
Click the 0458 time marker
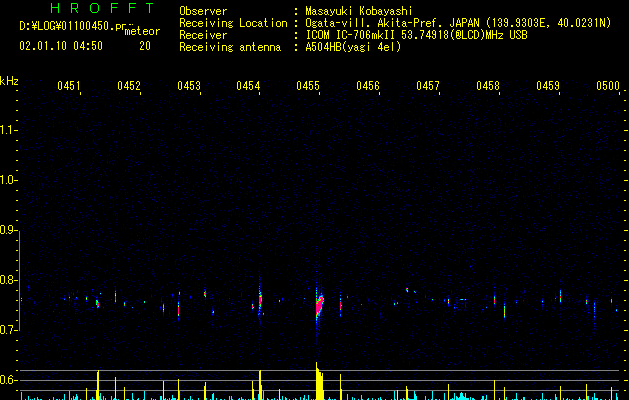click(488, 86)
